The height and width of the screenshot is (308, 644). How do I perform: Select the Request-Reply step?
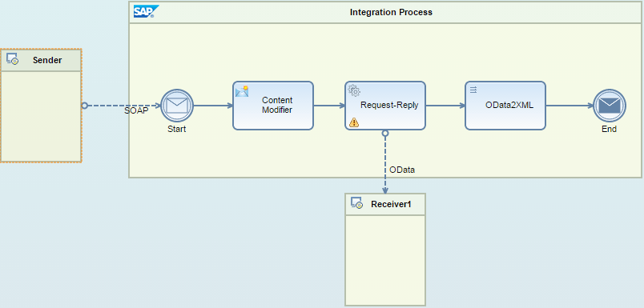coord(385,106)
